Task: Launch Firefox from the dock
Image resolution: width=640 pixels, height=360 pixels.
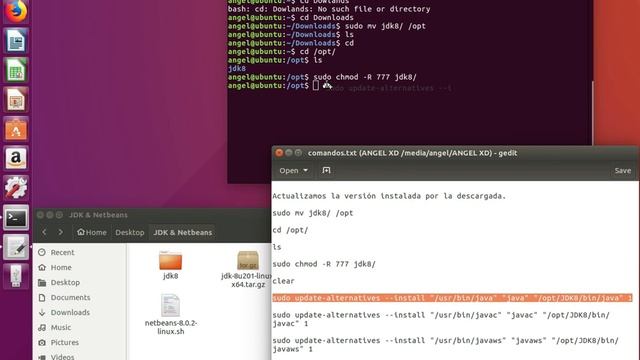Action: (16, 10)
